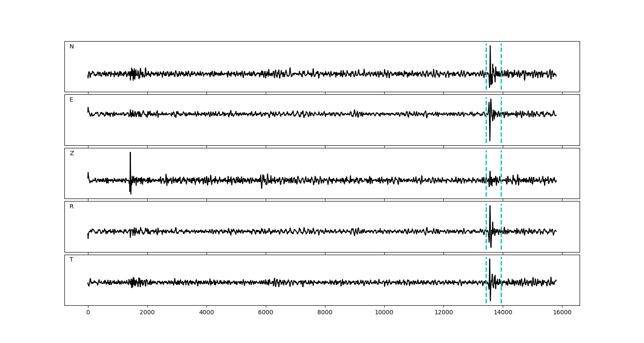644x343 pixels.
Task: Click the 0 tick label on x-axis
Action: (x=88, y=313)
